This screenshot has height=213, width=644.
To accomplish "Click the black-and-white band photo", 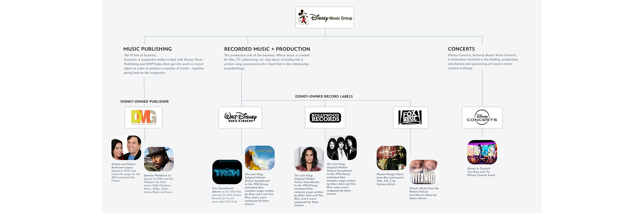I will coord(342,148).
